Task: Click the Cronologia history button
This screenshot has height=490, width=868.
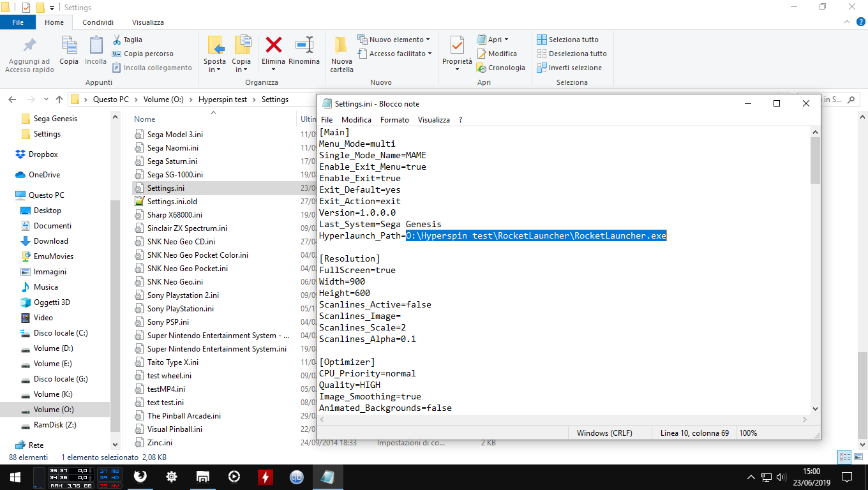Action: pos(500,68)
